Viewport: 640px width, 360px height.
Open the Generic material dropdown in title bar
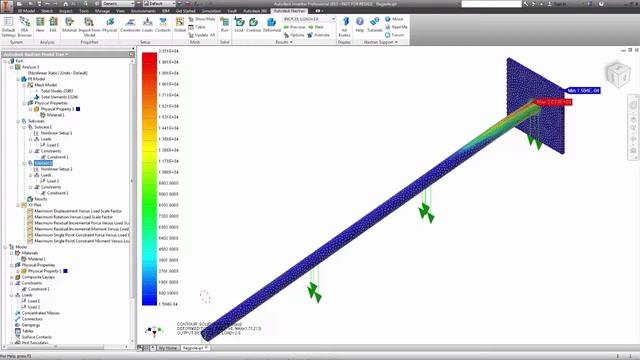[x=118, y=4]
